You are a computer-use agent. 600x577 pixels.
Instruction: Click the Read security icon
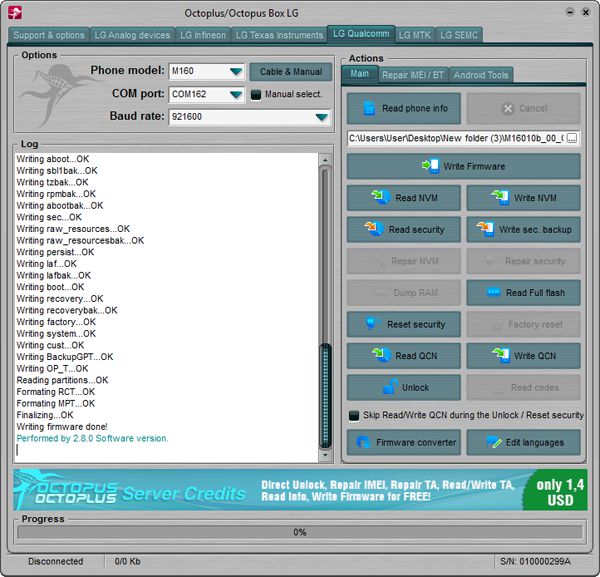tap(374, 229)
